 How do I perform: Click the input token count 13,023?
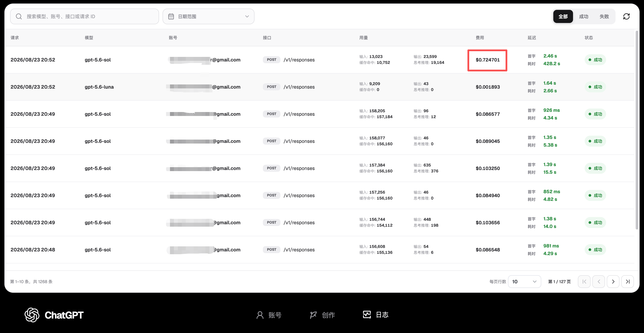tap(376, 57)
